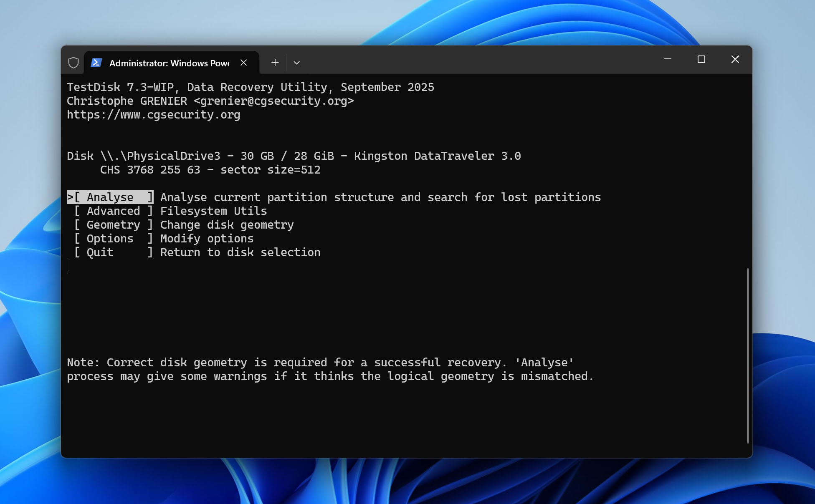815x504 pixels.
Task: Pick the Options menu entry
Action: point(114,238)
